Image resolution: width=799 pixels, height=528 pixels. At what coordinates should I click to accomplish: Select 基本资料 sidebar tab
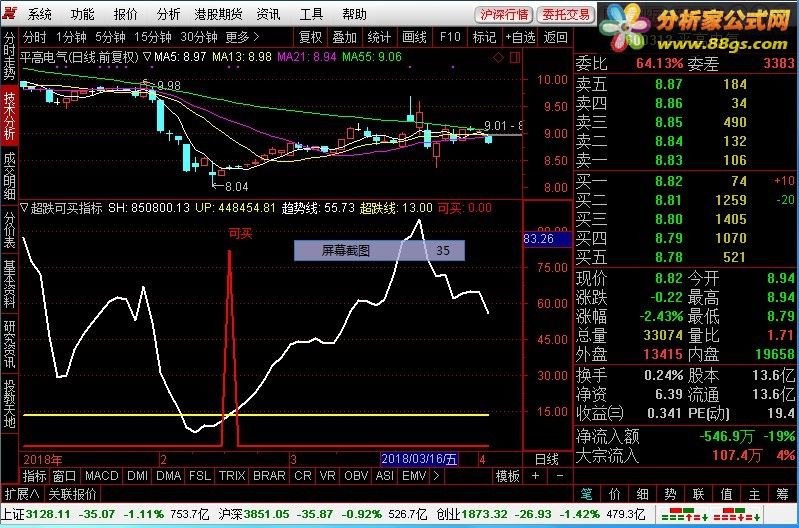(x=10, y=283)
